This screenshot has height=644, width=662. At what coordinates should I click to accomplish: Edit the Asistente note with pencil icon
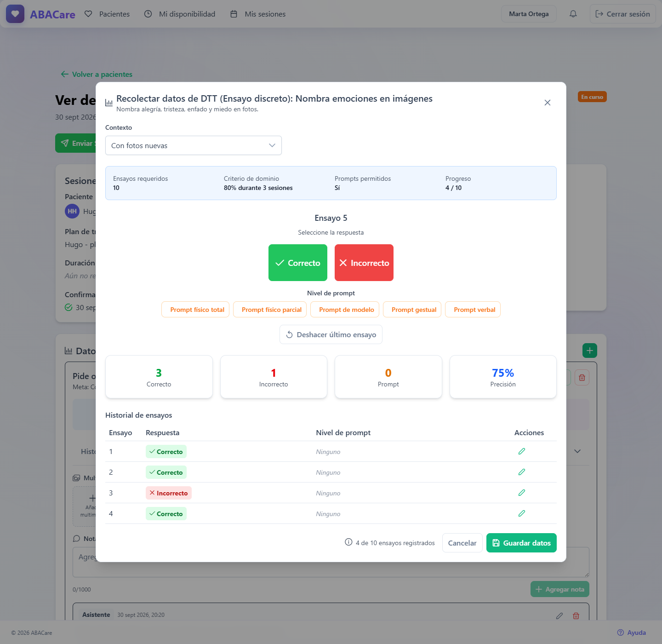pyautogui.click(x=559, y=615)
